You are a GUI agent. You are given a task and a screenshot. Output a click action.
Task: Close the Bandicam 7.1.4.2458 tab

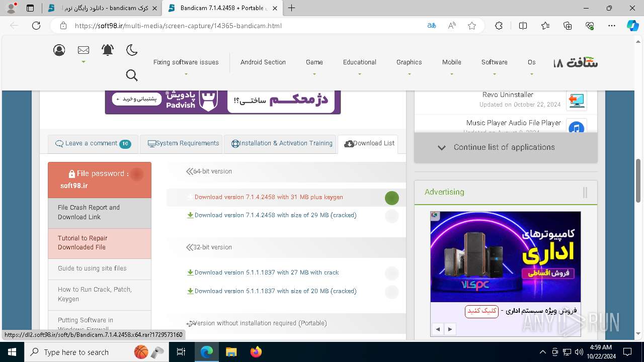(x=276, y=8)
